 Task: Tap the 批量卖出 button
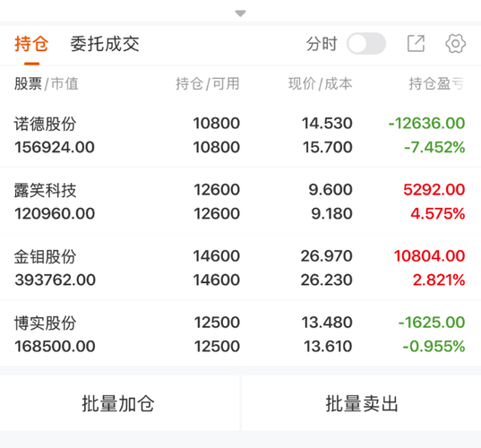(x=361, y=403)
